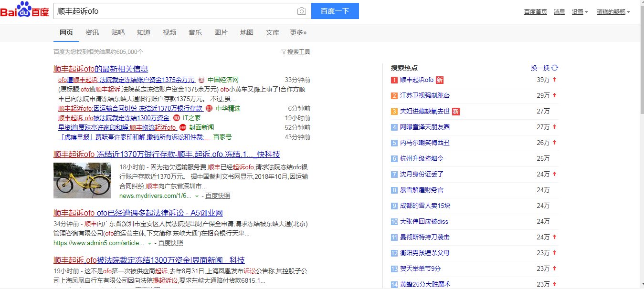Open hot topic 衡阳男孩锤杀父母
644x289 pixels.
(425, 253)
